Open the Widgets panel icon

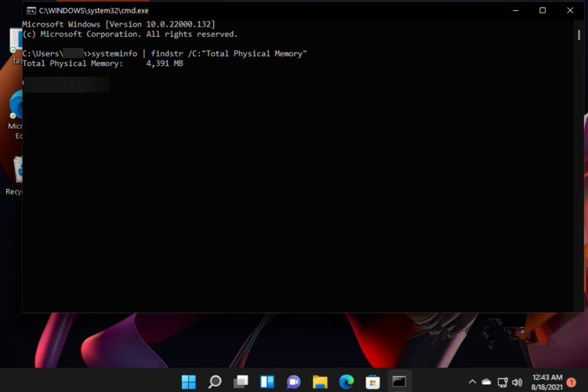pyautogui.click(x=267, y=382)
